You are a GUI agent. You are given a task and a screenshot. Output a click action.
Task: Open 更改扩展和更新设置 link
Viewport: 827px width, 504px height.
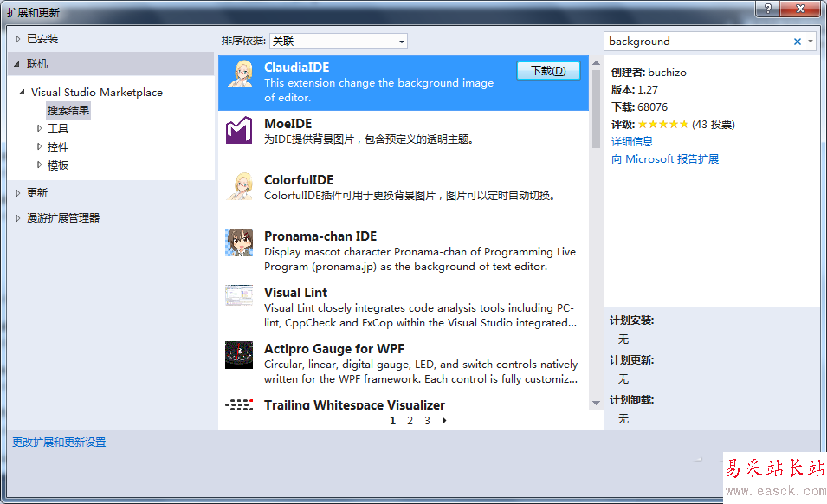point(59,443)
